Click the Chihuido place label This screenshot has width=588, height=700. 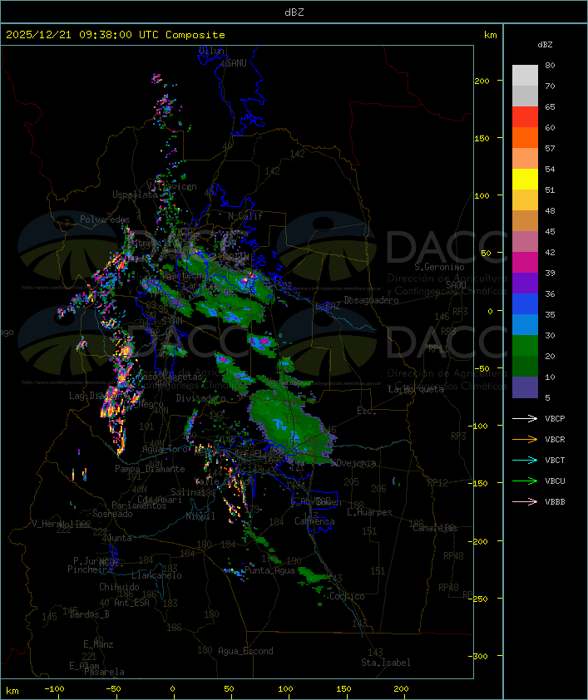click(119, 587)
